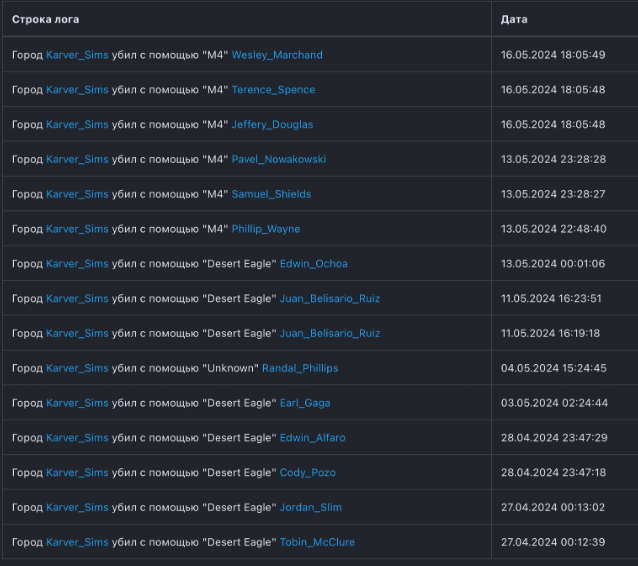Click Juan_Belisario_Ruiz link in 16:23:51 row
The image size is (638, 566).
tap(330, 299)
